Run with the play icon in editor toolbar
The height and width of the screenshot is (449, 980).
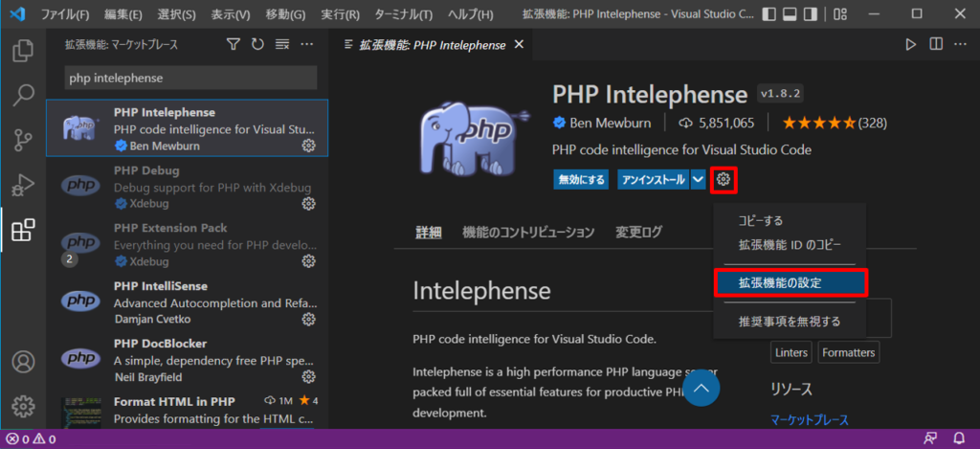tap(911, 44)
